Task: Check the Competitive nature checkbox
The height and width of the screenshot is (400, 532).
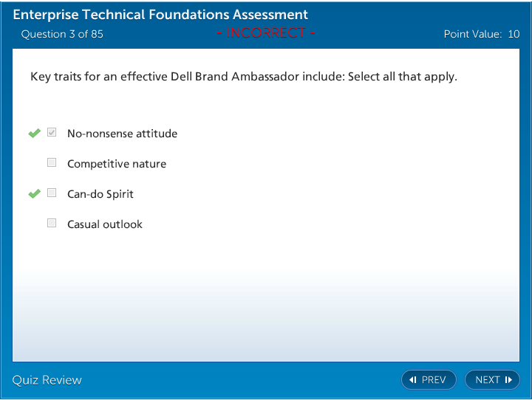Action: click(52, 163)
